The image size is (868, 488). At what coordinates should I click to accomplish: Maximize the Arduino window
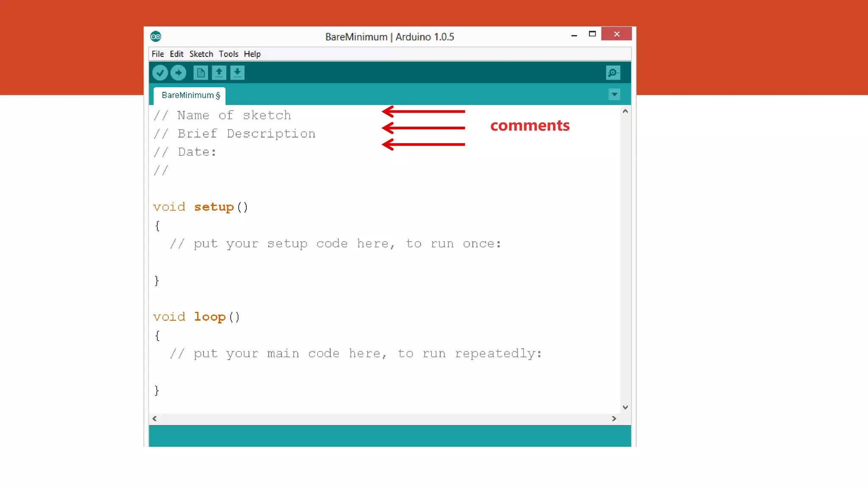click(592, 34)
